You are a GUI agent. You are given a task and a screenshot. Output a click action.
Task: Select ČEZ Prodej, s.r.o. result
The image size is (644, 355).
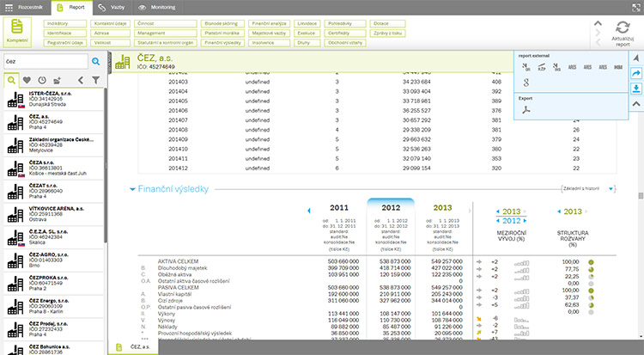point(54,329)
